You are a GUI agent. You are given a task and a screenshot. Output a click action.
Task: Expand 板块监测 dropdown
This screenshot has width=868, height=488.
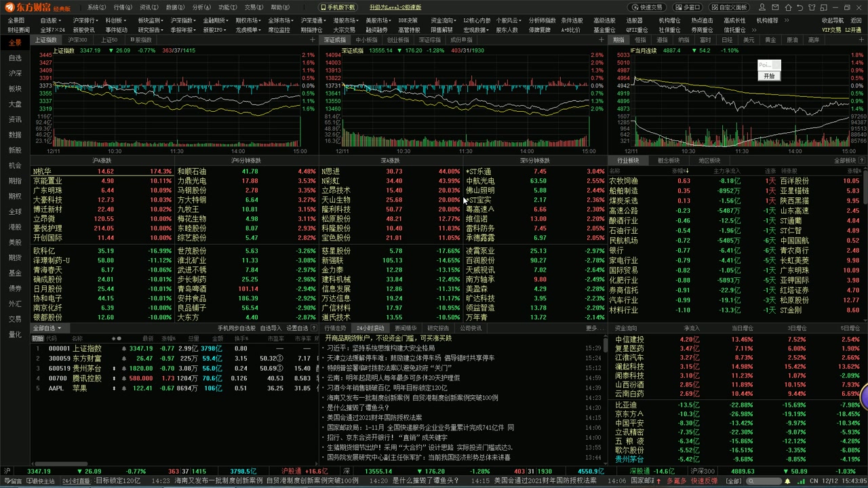click(149, 21)
